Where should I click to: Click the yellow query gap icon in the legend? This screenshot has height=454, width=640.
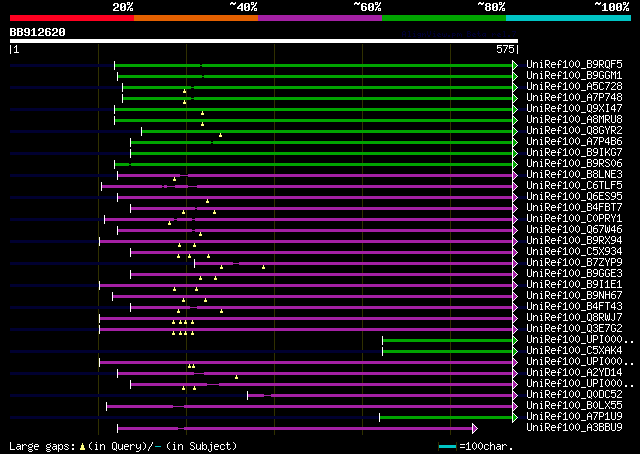click(x=82, y=447)
